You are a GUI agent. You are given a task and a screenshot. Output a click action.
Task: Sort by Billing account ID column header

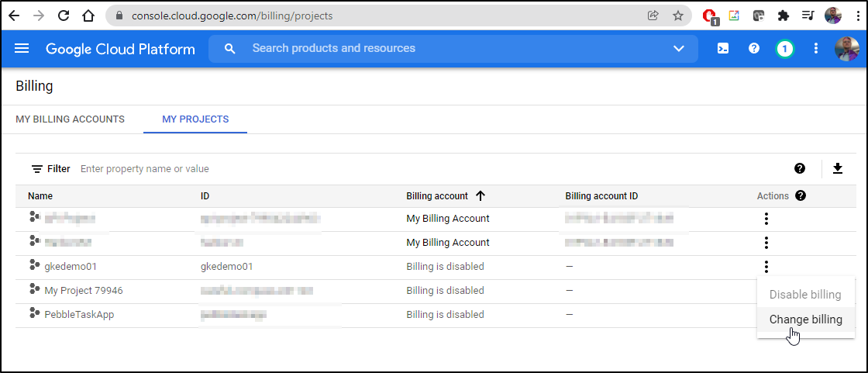601,195
